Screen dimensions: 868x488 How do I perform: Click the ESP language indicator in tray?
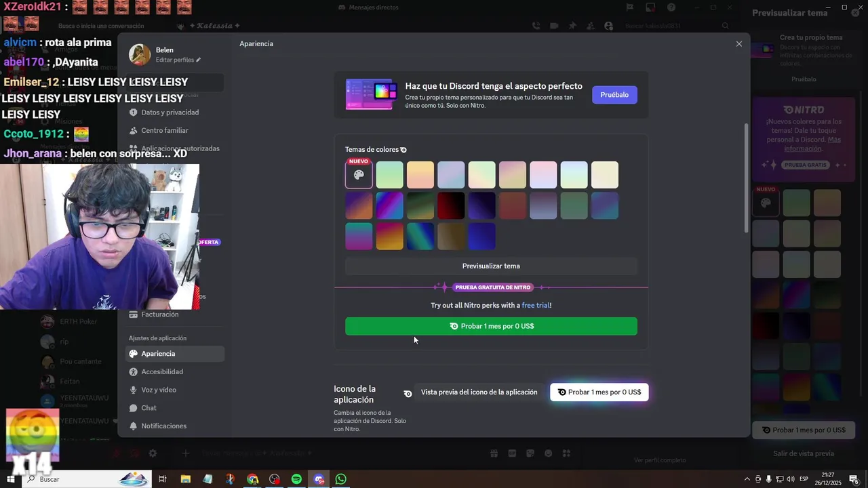pos(804,479)
